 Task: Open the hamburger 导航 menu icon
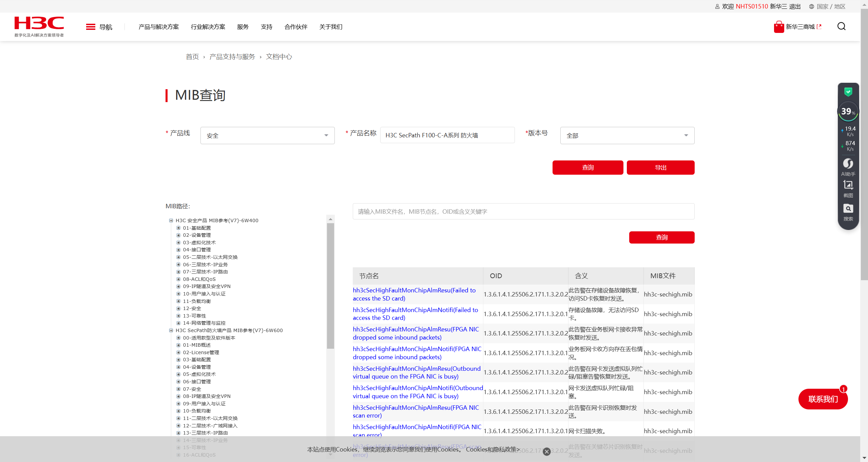pos(91,27)
